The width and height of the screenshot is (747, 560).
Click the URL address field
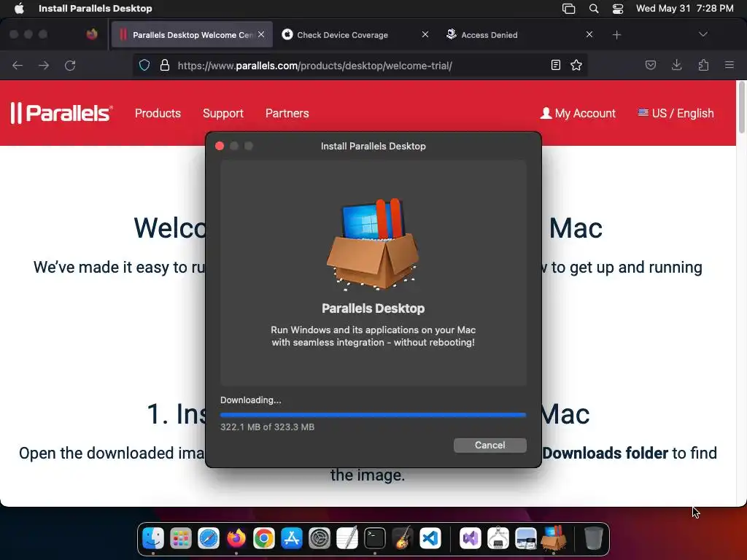click(x=360, y=65)
